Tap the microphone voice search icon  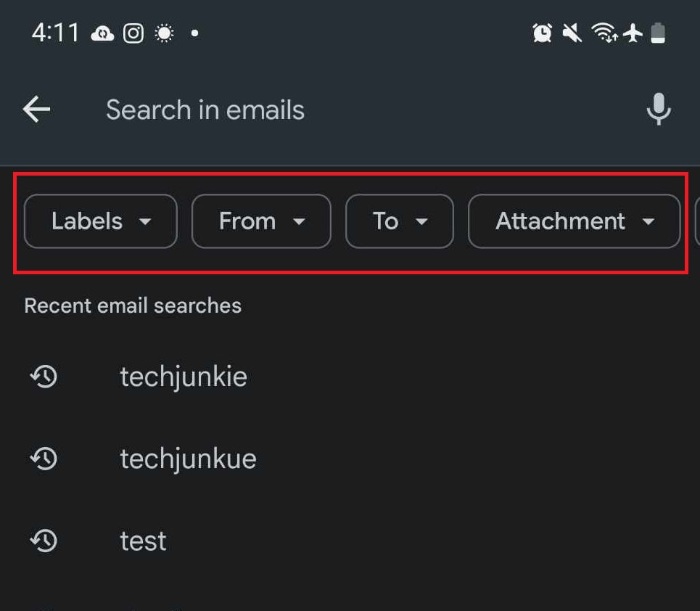658,110
